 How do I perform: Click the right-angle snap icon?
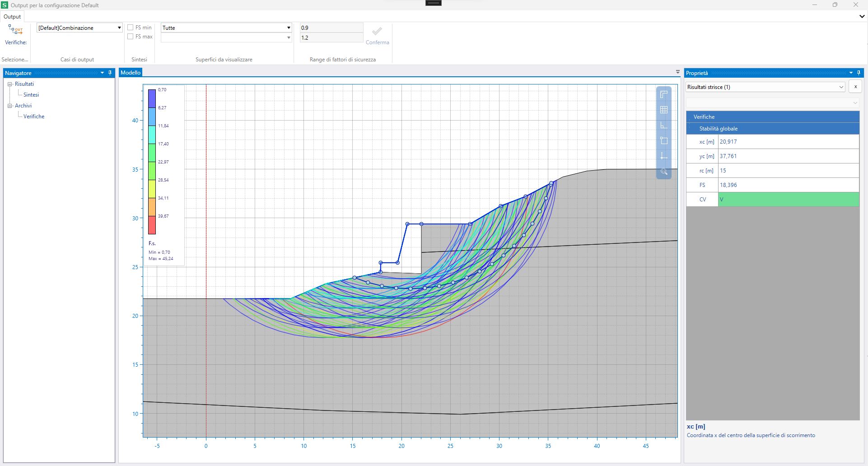663,125
